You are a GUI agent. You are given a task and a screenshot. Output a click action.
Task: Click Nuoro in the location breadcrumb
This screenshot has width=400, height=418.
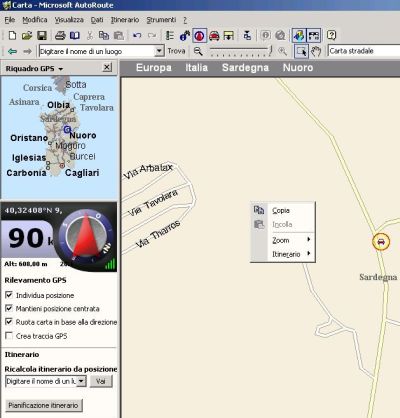298,68
